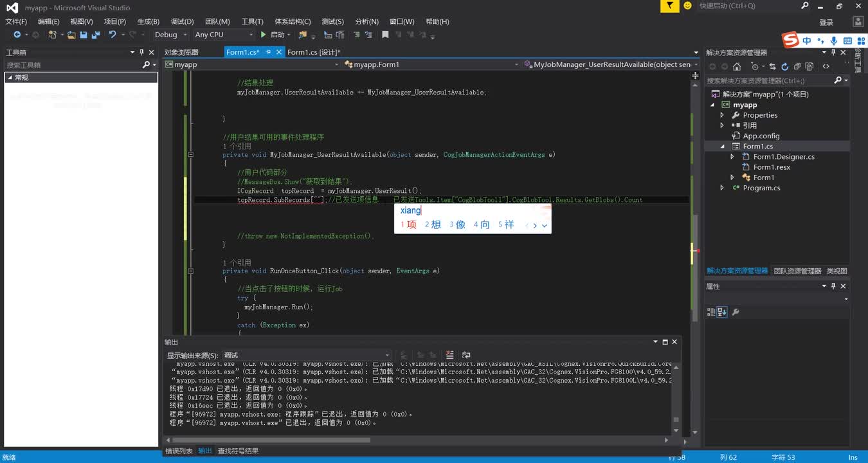The image size is (868, 463).
Task: Collapse the 常规 toolbox group
Action: 10,77
